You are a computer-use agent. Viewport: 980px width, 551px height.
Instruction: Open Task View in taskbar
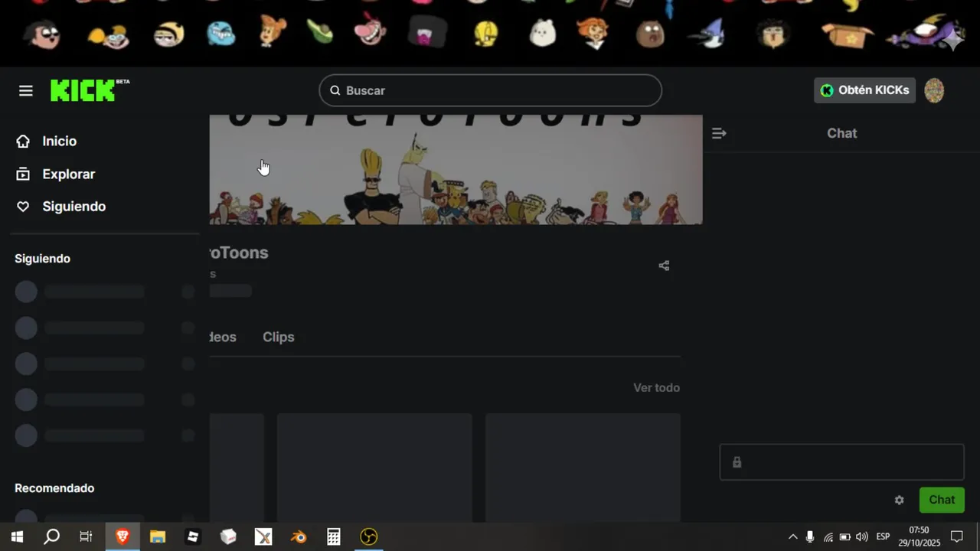tap(87, 536)
